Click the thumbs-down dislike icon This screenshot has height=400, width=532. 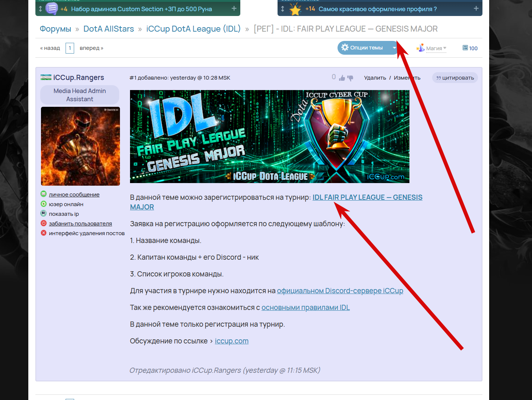click(x=350, y=78)
